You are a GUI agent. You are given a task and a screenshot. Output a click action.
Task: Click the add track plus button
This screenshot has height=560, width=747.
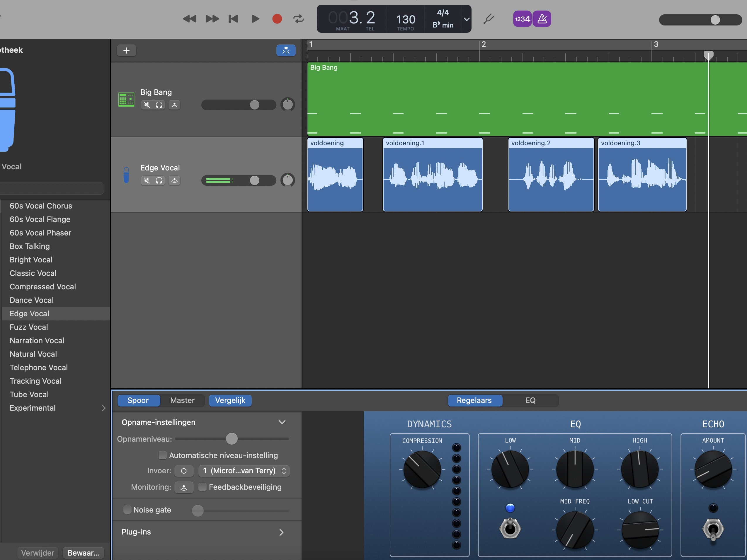(126, 51)
